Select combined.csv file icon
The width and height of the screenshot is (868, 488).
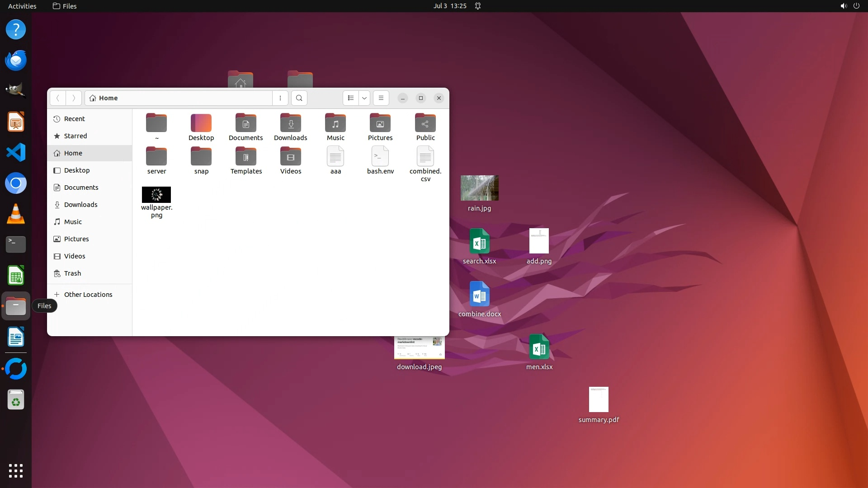(425, 157)
